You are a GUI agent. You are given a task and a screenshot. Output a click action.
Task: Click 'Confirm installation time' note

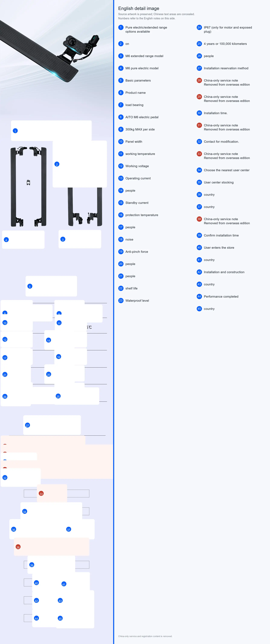(x=221, y=236)
